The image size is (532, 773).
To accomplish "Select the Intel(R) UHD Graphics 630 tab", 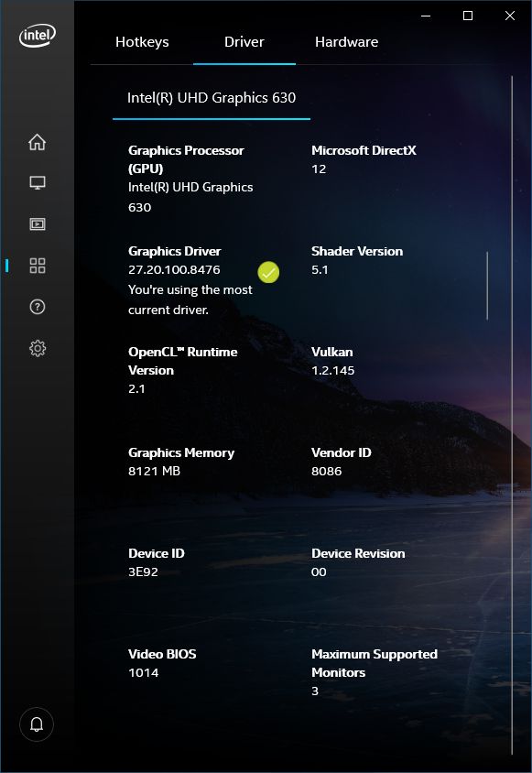I will (212, 98).
